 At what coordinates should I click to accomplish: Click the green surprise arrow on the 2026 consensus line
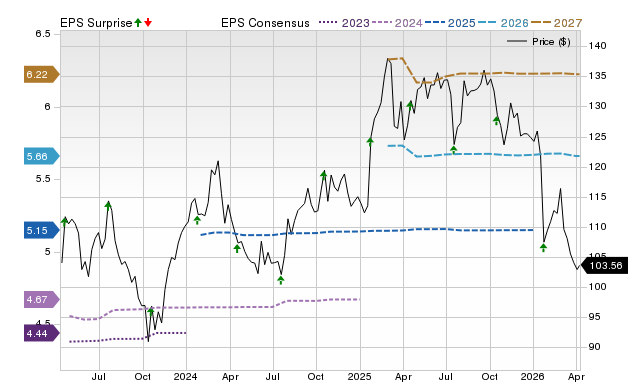coord(453,150)
